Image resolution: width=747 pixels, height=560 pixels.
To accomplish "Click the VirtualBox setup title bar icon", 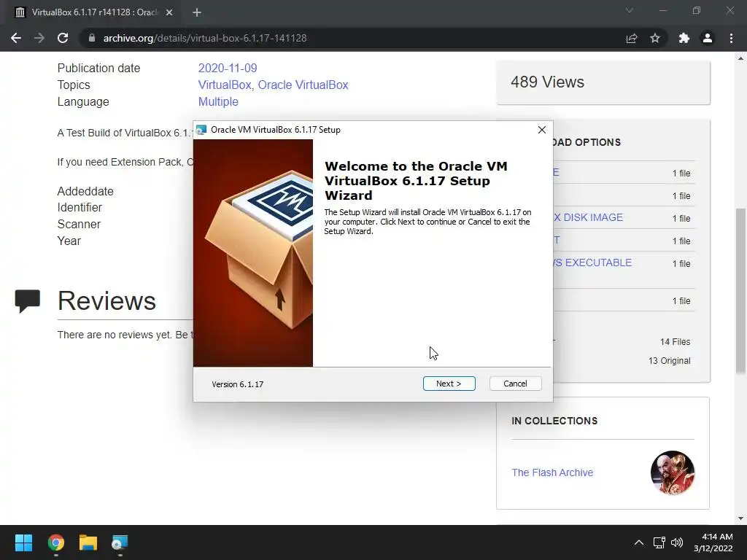I will (x=201, y=130).
